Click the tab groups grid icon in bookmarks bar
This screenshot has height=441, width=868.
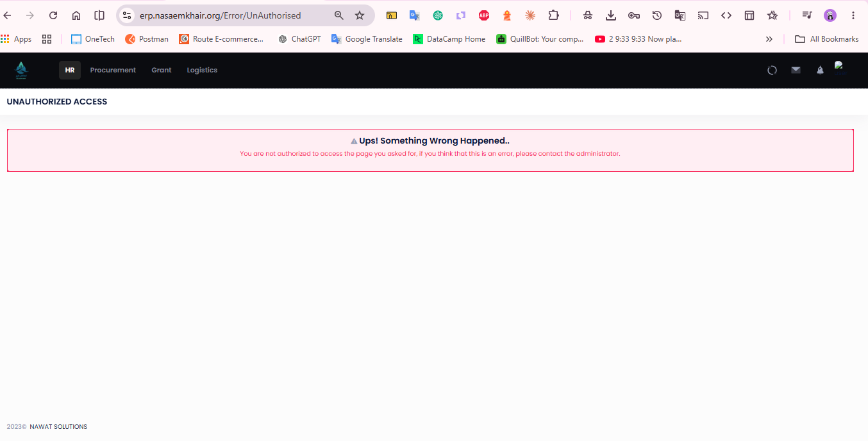click(x=47, y=39)
